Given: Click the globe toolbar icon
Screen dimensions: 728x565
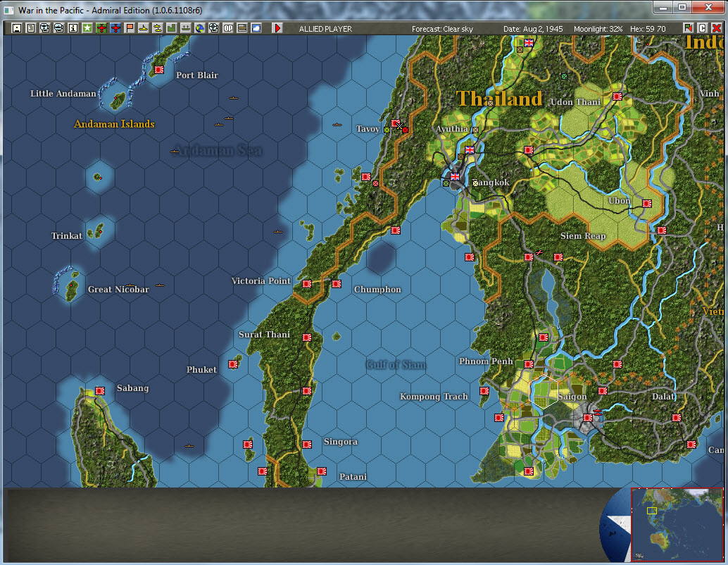Looking at the screenshot, I should click(x=200, y=28).
